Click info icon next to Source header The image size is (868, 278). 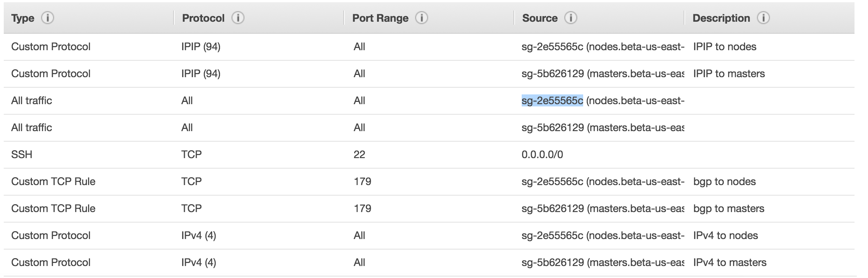pos(570,18)
